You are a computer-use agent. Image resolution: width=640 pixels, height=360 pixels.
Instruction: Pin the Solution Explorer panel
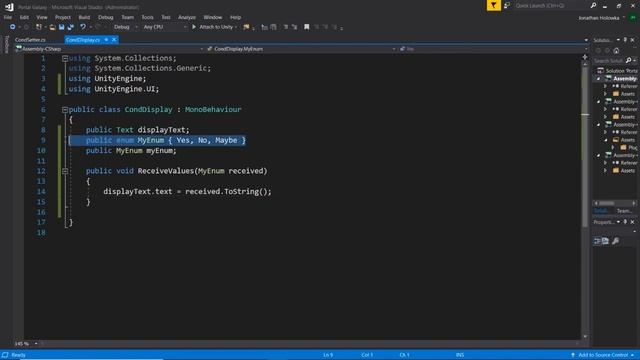point(625,40)
